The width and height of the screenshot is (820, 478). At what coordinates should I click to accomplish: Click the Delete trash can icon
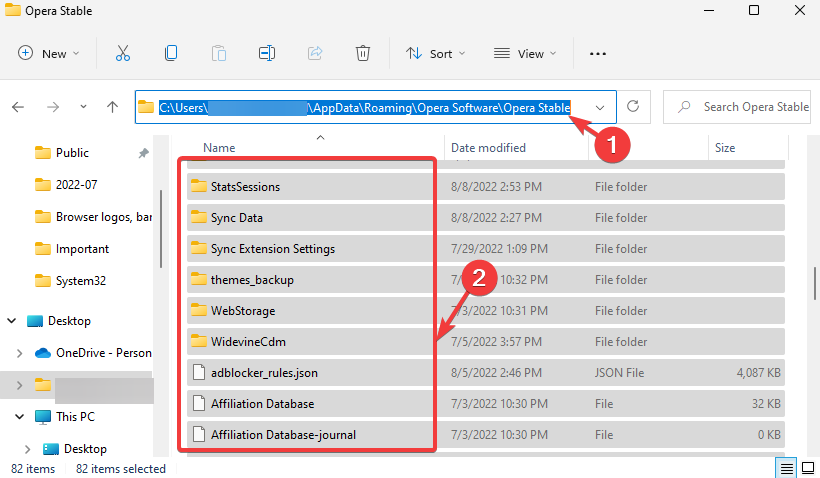tap(363, 53)
